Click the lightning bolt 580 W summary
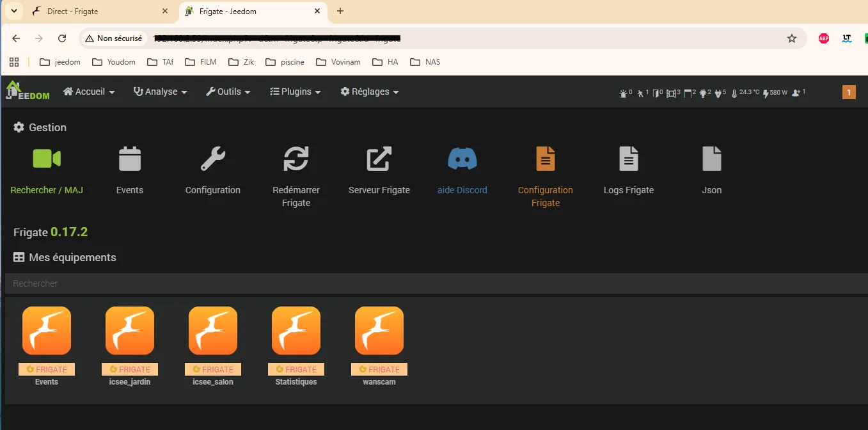Screen dimensions: 868x430 [775, 93]
